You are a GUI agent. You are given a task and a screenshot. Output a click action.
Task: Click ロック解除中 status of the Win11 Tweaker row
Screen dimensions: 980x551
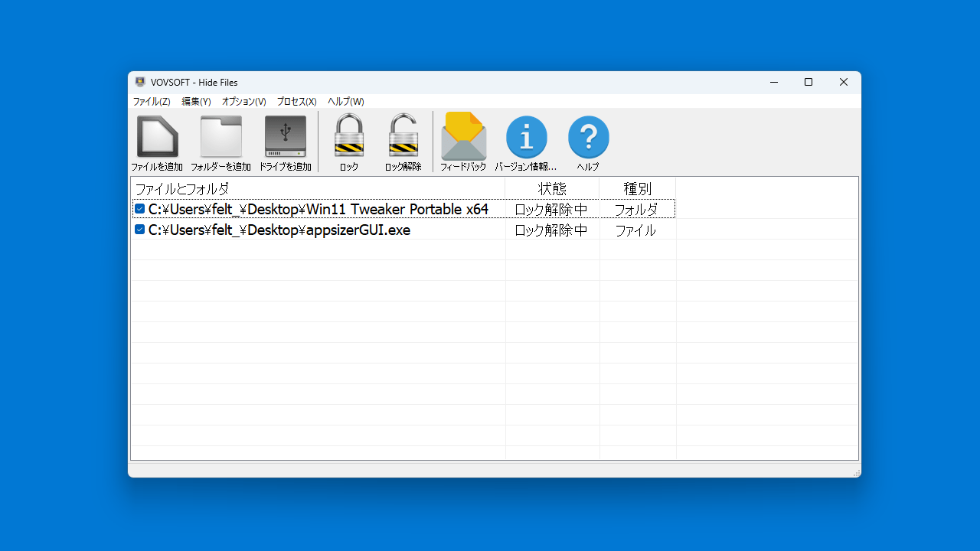coord(551,209)
